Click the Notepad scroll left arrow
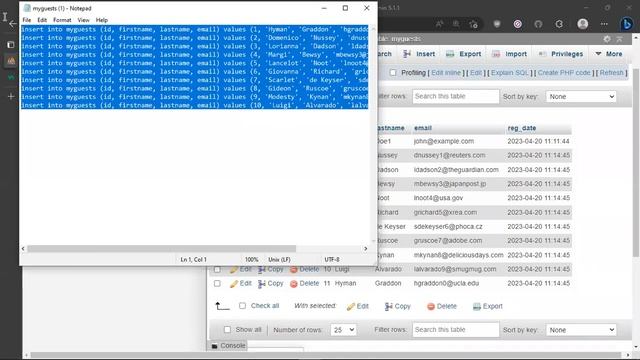The height and width of the screenshot is (360, 640). coord(23,249)
